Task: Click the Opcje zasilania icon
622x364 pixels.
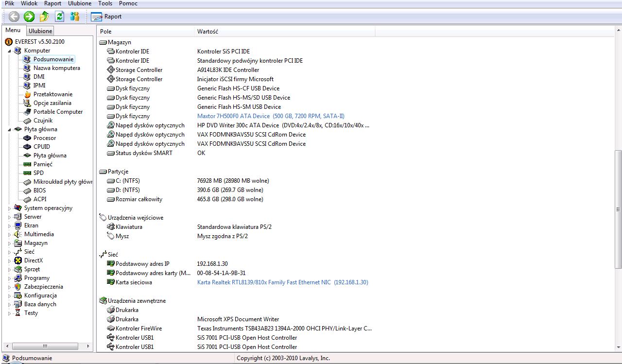Action: click(x=27, y=103)
